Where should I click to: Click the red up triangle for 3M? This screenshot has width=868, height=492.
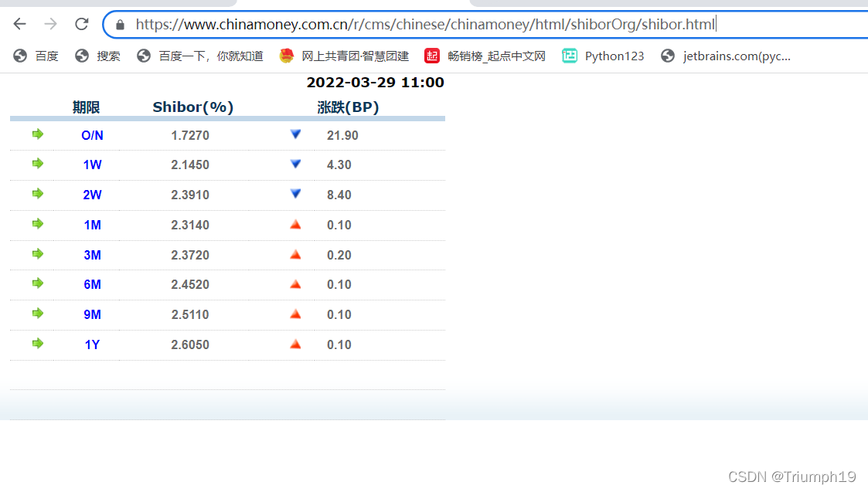(x=295, y=254)
